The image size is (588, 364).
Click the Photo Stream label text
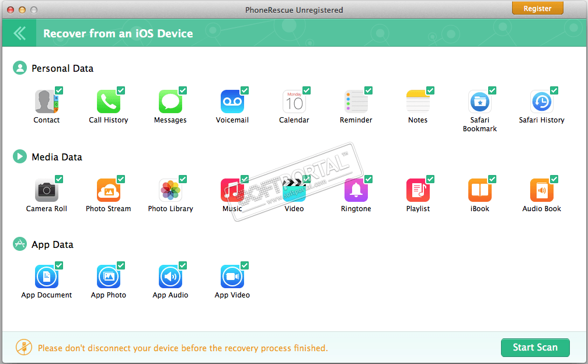(109, 209)
